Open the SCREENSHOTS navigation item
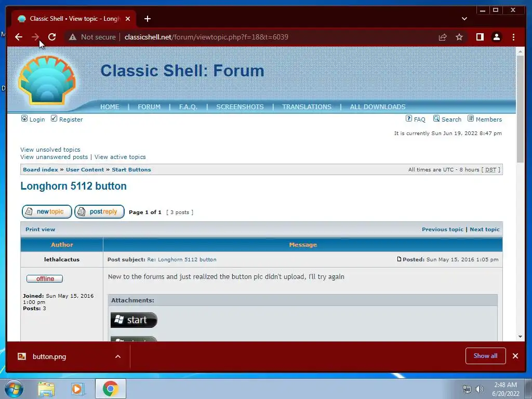This screenshot has width=532, height=399. pyautogui.click(x=240, y=107)
